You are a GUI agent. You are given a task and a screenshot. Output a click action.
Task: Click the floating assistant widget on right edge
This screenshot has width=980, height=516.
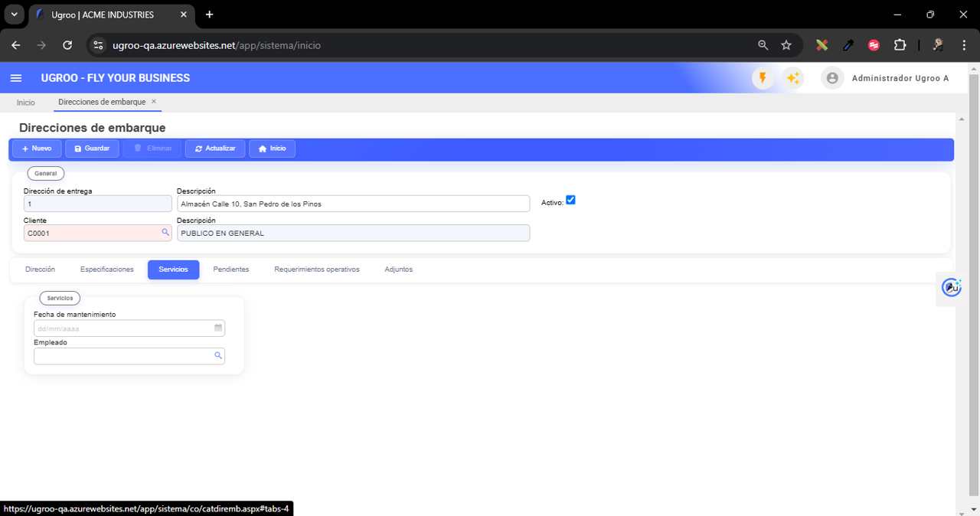click(x=952, y=287)
